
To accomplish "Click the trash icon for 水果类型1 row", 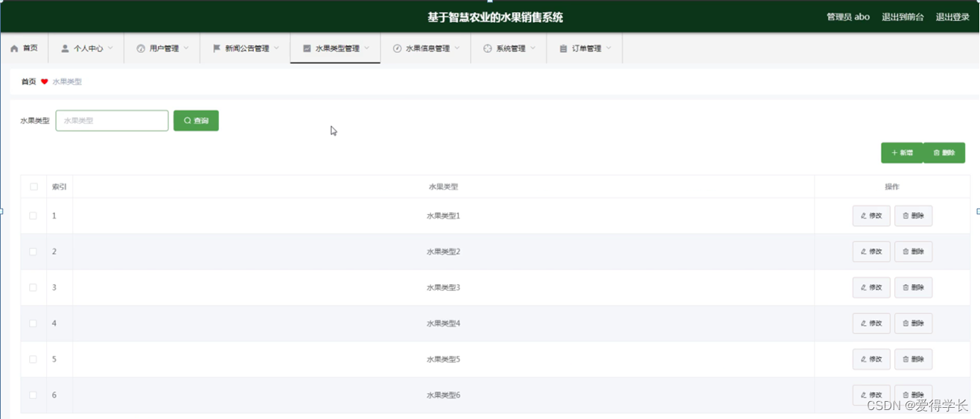I will pos(906,216).
